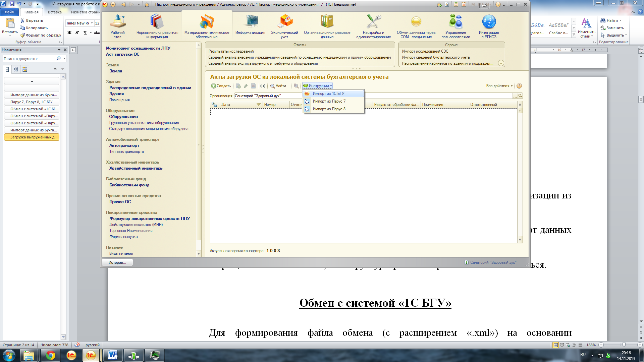This screenshot has width=644, height=362.
Task: Open the Все действия dropdown
Action: pyautogui.click(x=499, y=86)
